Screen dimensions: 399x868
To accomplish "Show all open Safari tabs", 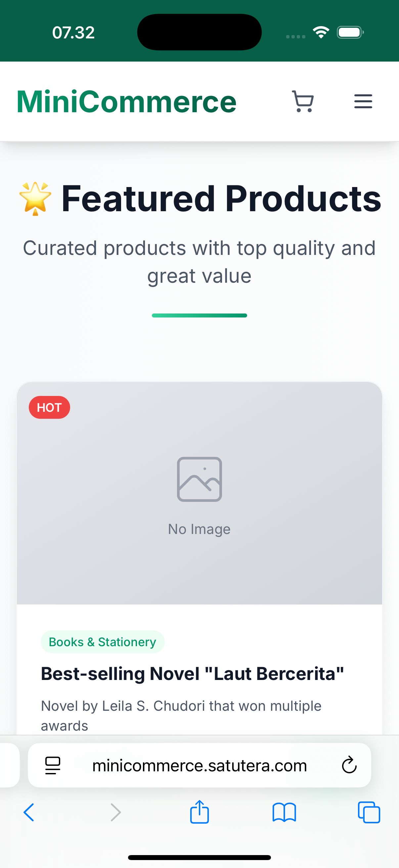I will coord(369,812).
